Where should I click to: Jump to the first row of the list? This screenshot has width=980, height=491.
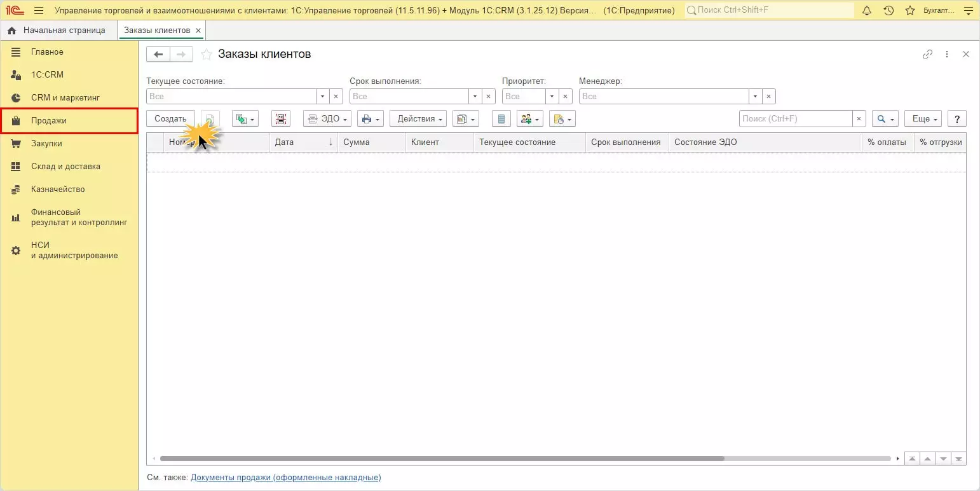(912, 459)
